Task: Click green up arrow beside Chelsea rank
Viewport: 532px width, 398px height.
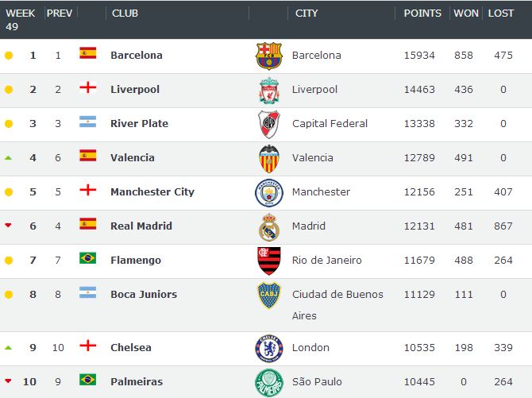Action: [9, 347]
